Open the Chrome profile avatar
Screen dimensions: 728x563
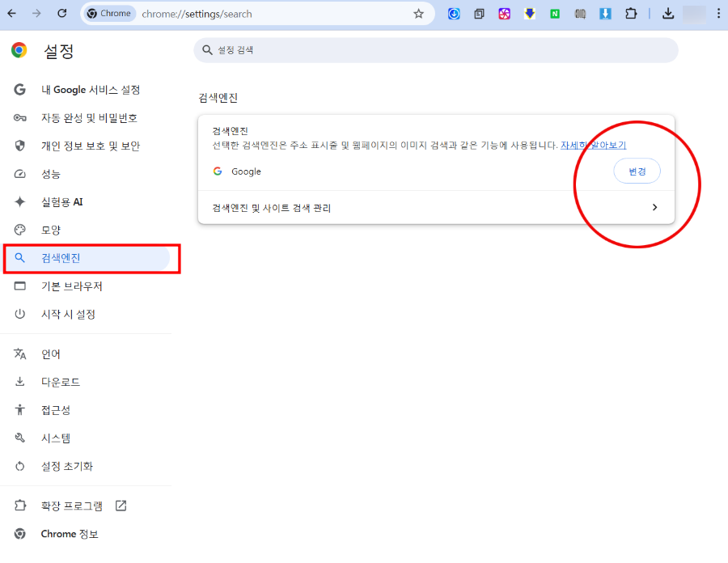click(x=694, y=13)
